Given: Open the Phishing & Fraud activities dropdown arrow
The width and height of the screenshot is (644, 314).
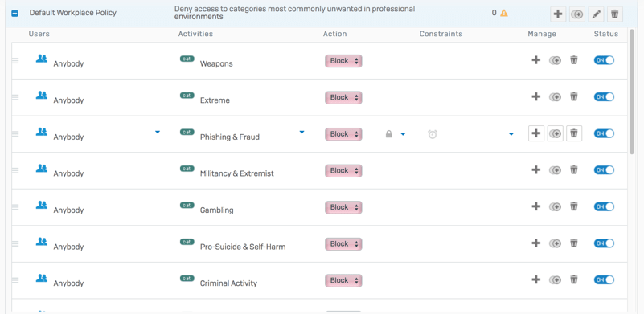Looking at the screenshot, I should coord(301,132).
